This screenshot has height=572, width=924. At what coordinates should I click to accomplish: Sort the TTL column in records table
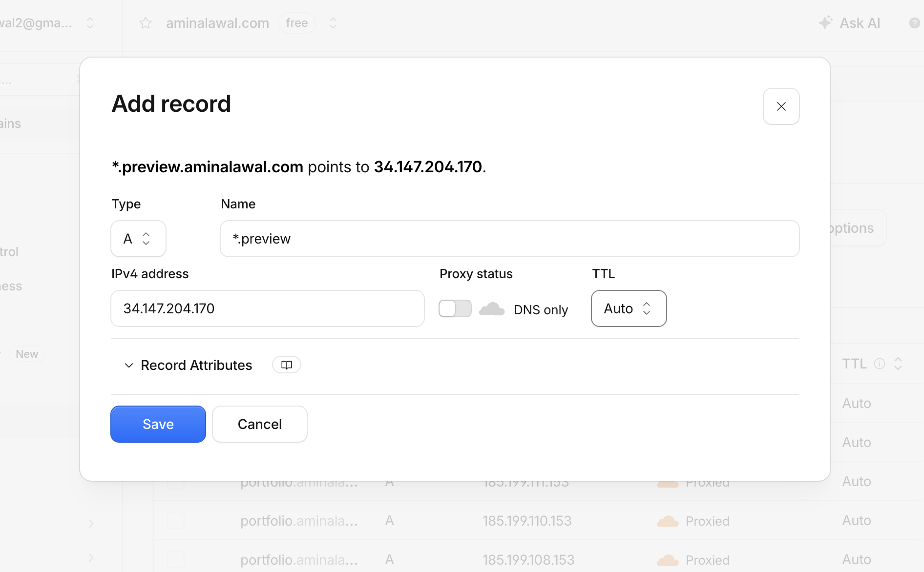tap(898, 364)
